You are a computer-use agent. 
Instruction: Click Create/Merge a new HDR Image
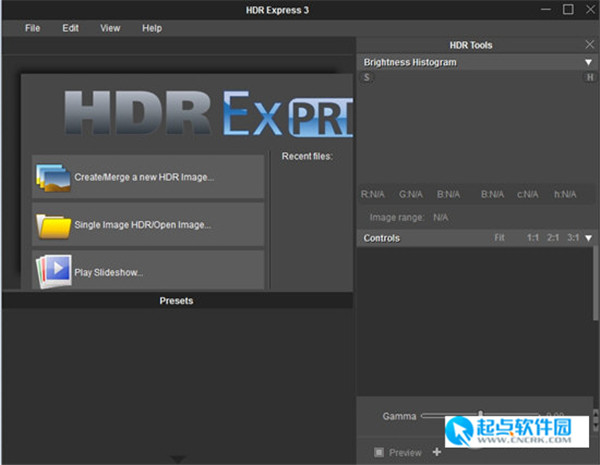[x=148, y=177]
